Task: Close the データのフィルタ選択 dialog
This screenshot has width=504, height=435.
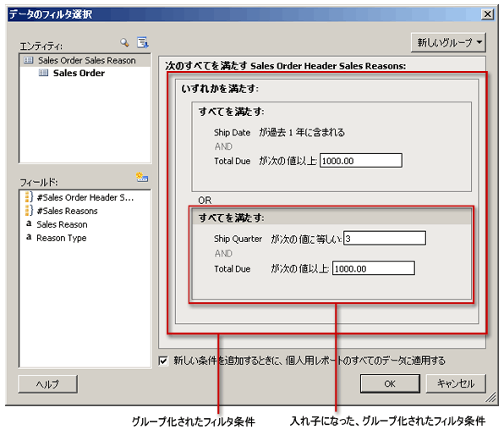Action: (488, 14)
